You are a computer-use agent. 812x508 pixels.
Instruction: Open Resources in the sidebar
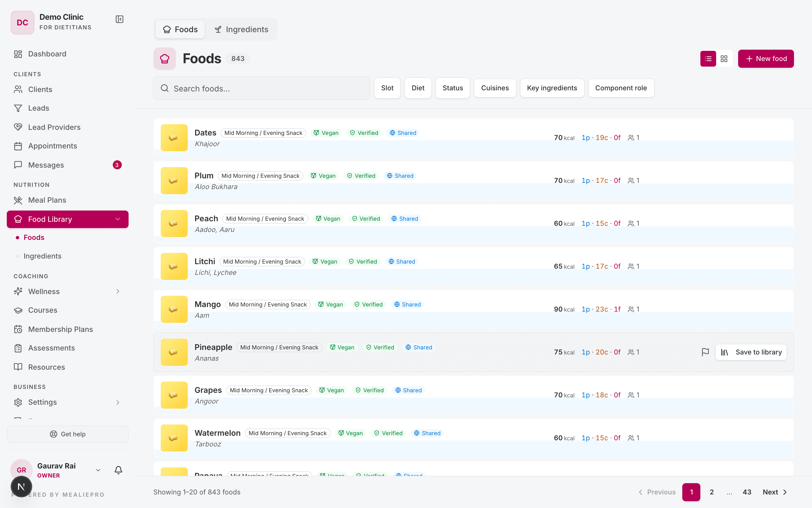click(67, 367)
